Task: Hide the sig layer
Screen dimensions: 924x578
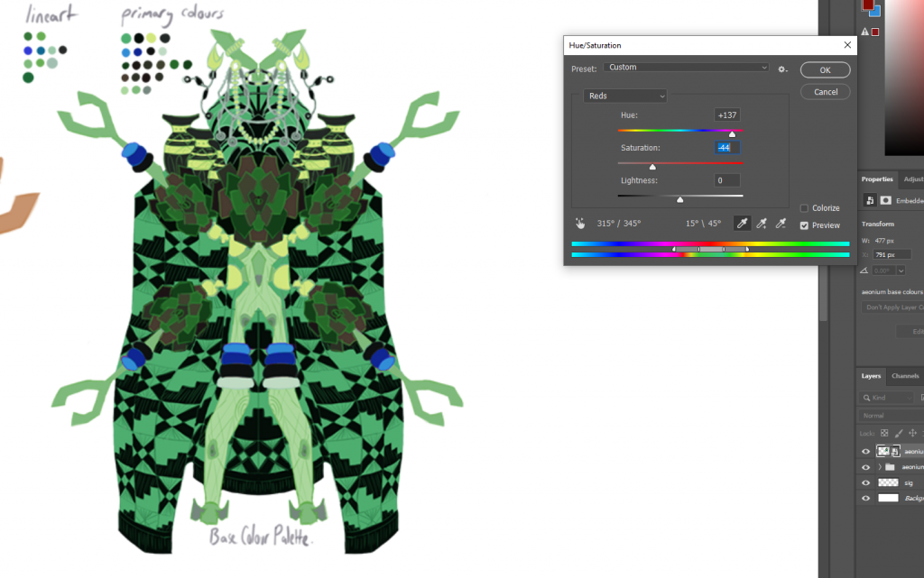Action: 865,482
